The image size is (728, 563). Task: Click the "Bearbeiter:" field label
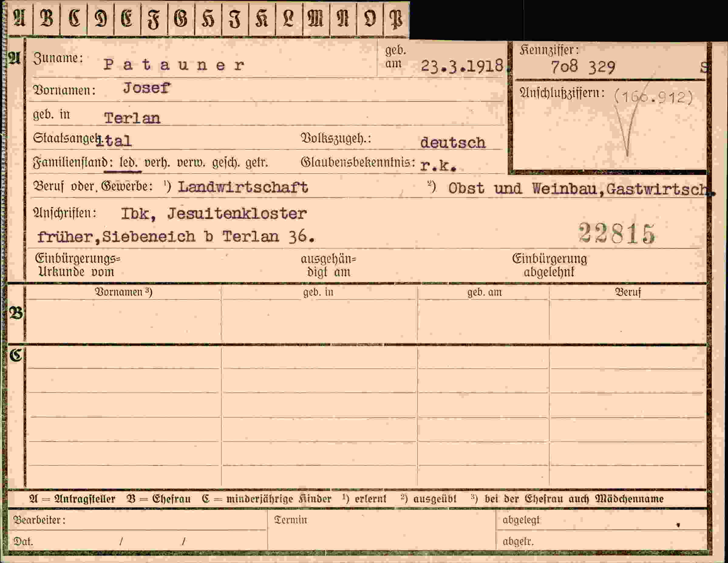point(39,520)
